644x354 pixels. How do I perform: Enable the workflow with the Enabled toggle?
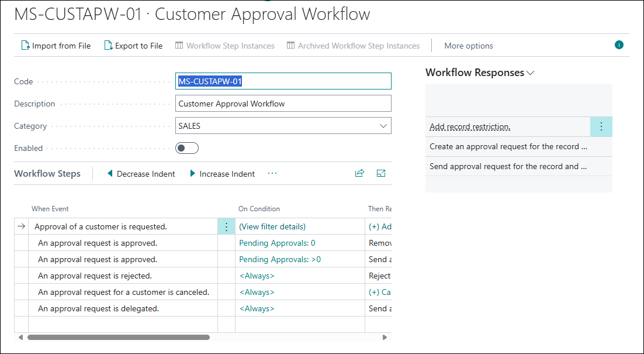point(187,148)
